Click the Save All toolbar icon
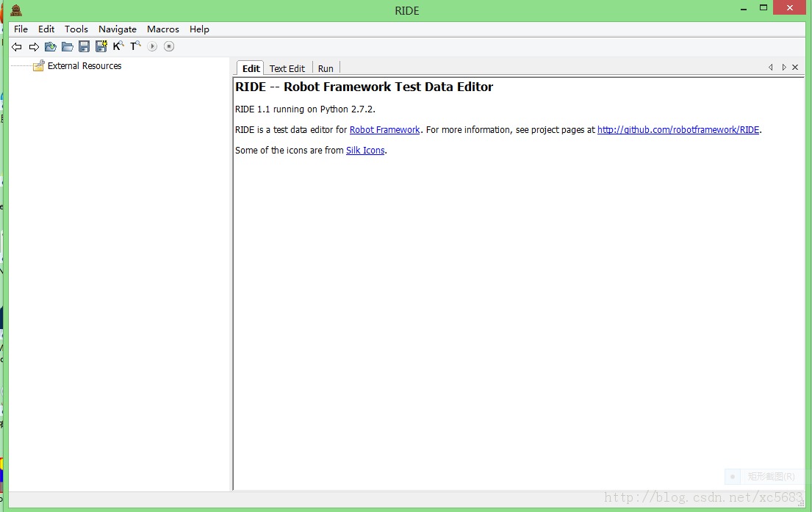Screen dimensions: 812x512 (x=101, y=47)
